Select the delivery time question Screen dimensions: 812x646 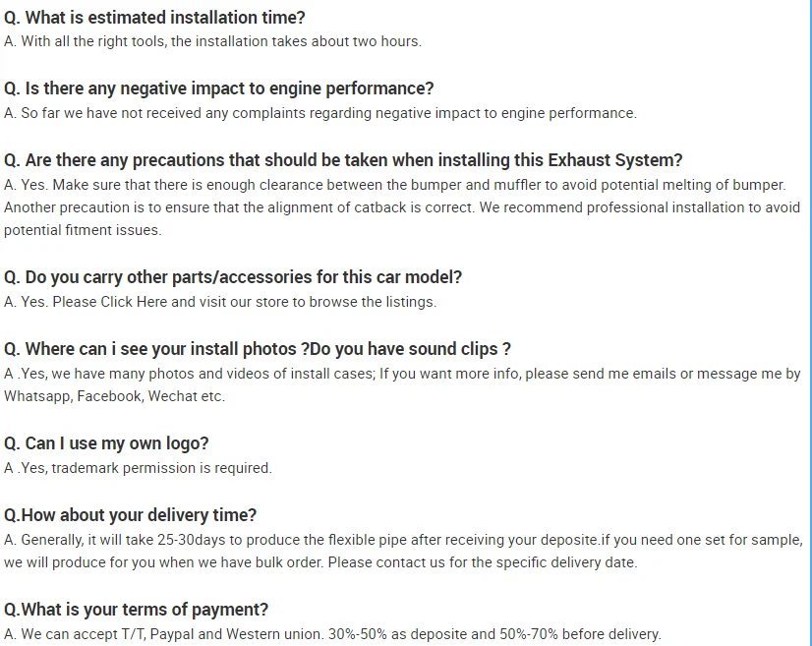(130, 515)
